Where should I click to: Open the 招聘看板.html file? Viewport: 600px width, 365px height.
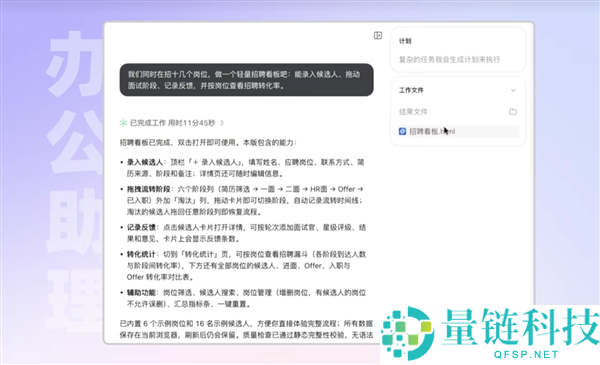[x=458, y=131]
